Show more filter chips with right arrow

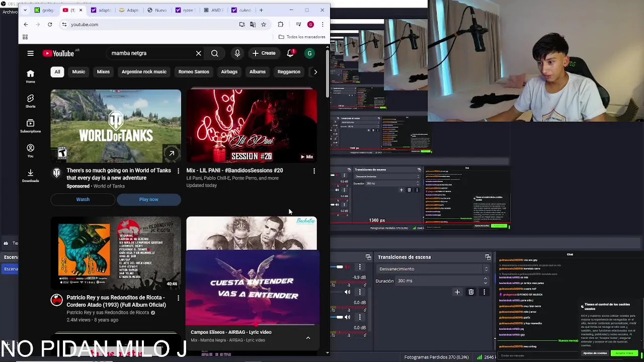coord(315,72)
